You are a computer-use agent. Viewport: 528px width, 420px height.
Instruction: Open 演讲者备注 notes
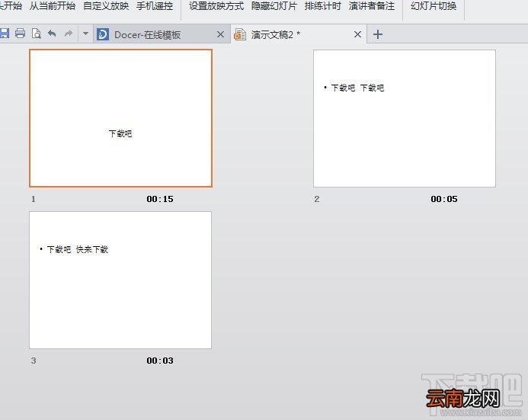372,6
